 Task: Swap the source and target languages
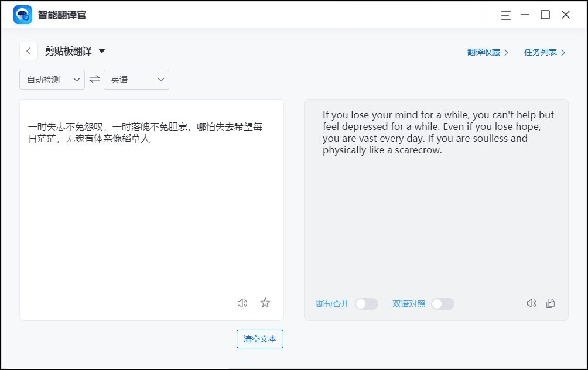tap(94, 79)
